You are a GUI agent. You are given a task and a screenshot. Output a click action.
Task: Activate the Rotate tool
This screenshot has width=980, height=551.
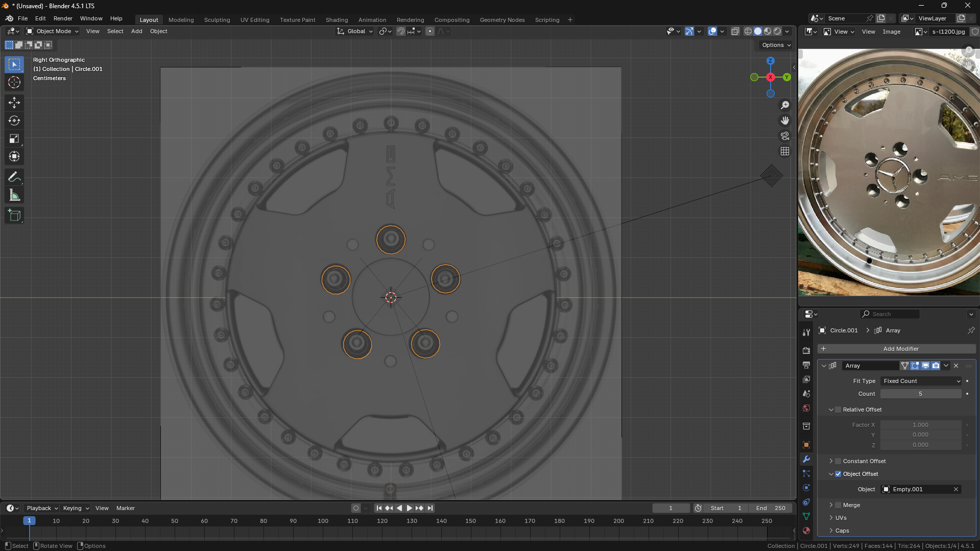point(14,121)
